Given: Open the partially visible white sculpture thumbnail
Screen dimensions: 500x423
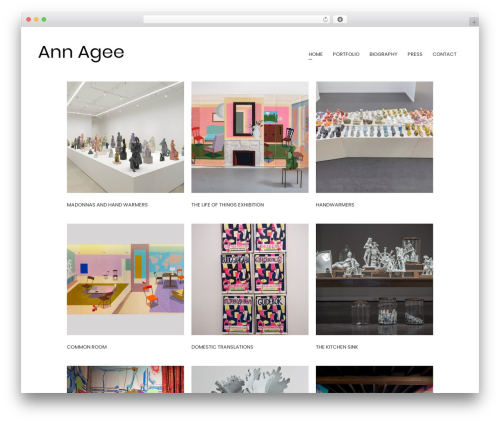Looking at the screenshot, I should pos(250,379).
